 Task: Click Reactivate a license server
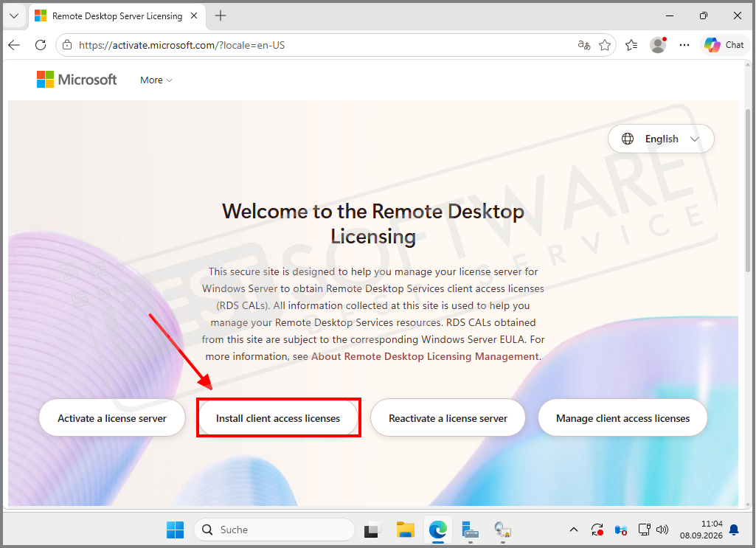pyautogui.click(x=448, y=418)
